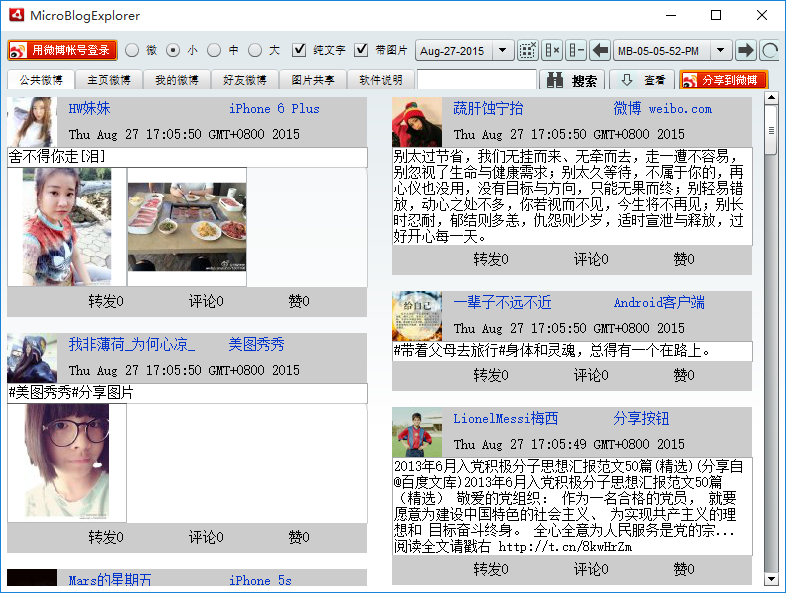The height and width of the screenshot is (593, 786).
Task: Click the 搜索 search button
Action: click(572, 80)
